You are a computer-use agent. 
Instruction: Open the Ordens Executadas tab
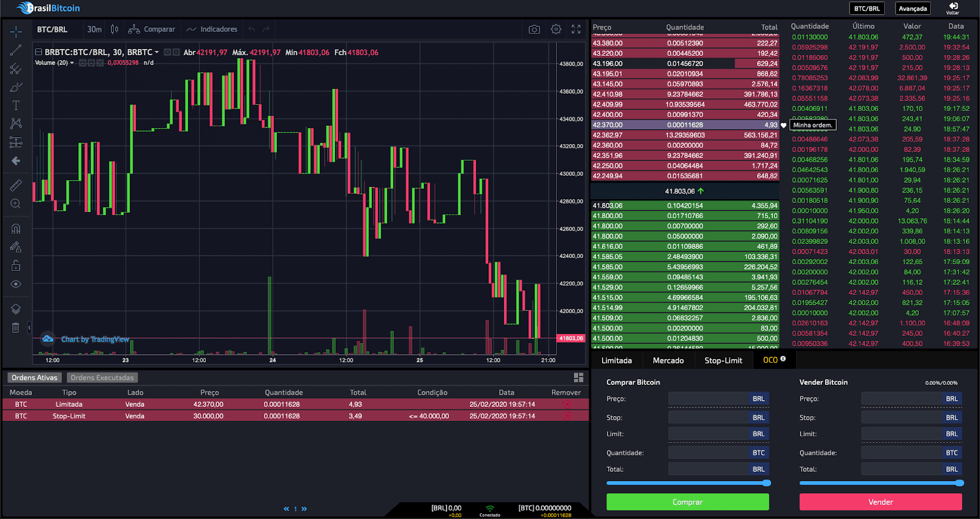(x=102, y=377)
